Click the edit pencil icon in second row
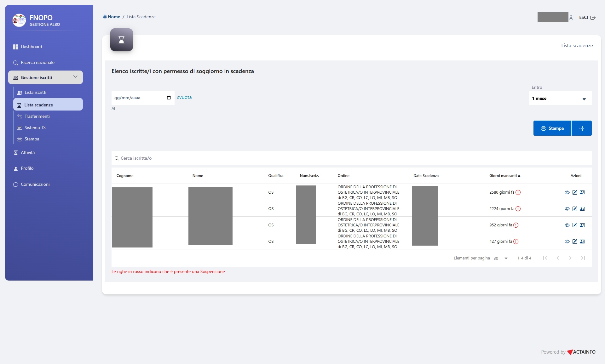Viewport: 605px width, 364px height. coord(574,209)
